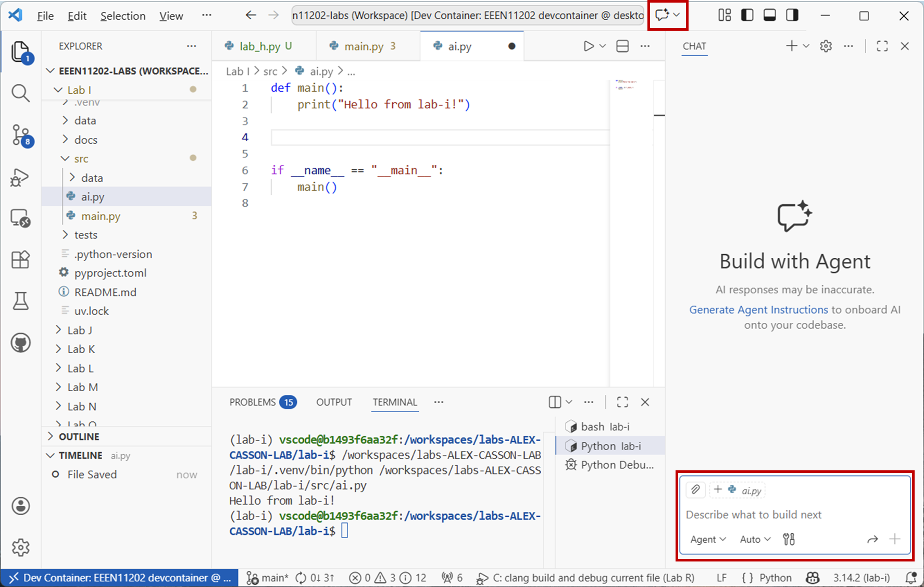
Task: Switch to the main.py editor tab
Action: pyautogui.click(x=364, y=46)
